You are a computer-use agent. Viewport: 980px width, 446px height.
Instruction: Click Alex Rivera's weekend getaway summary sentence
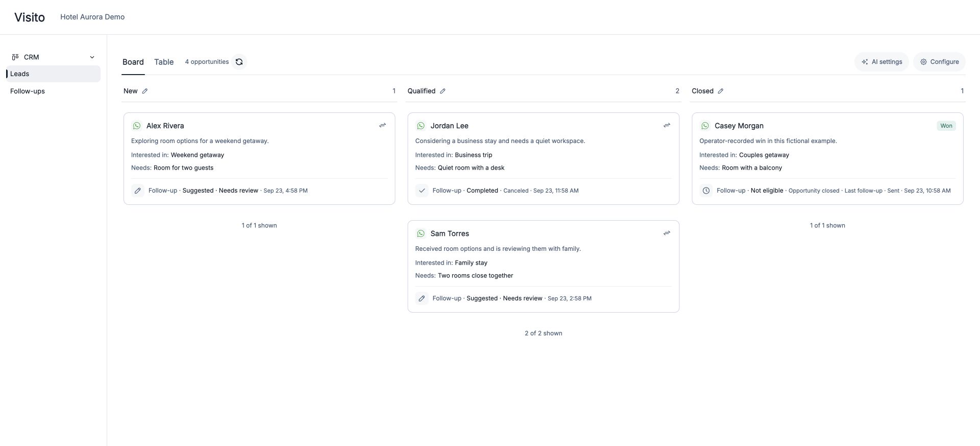tap(200, 141)
